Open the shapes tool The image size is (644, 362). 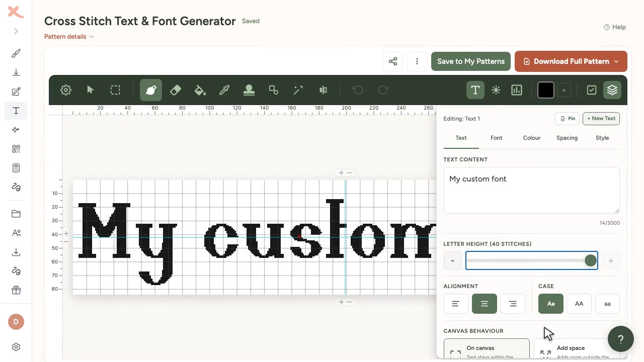tap(273, 90)
